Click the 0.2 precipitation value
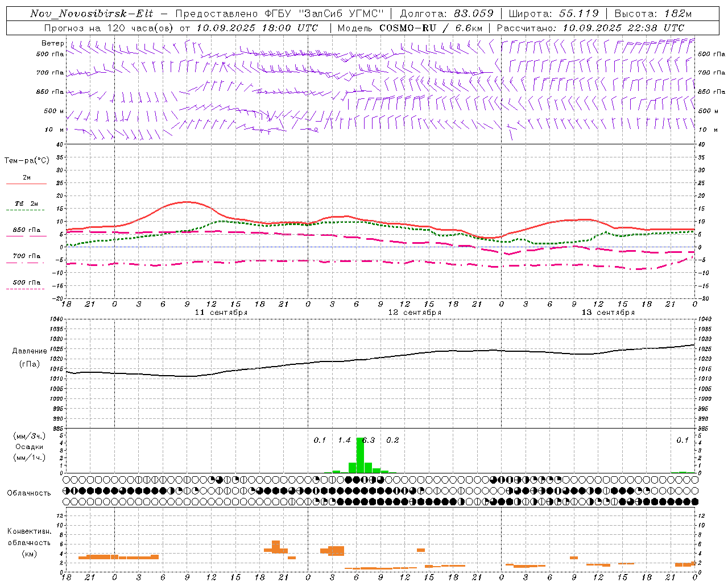Screen dimensions: 728x582 point(392,440)
